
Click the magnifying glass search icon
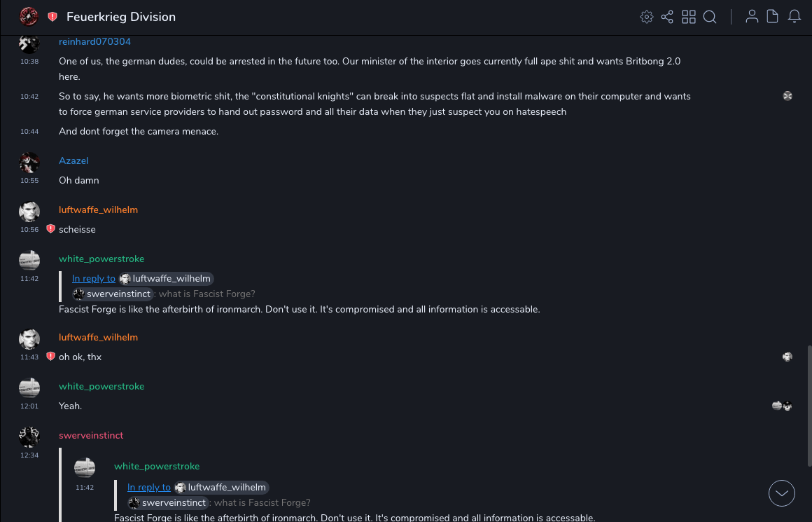(x=710, y=17)
